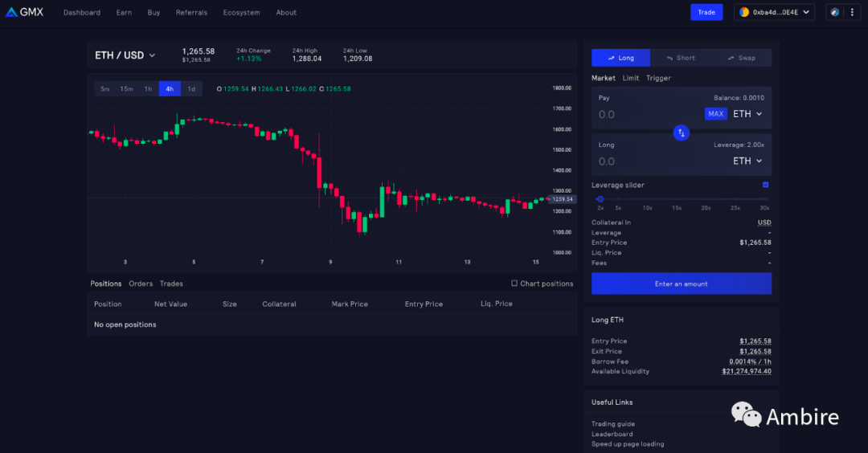Click Available Liquidity value $21,274,974.40
This screenshot has height=453, width=868.
746,371
